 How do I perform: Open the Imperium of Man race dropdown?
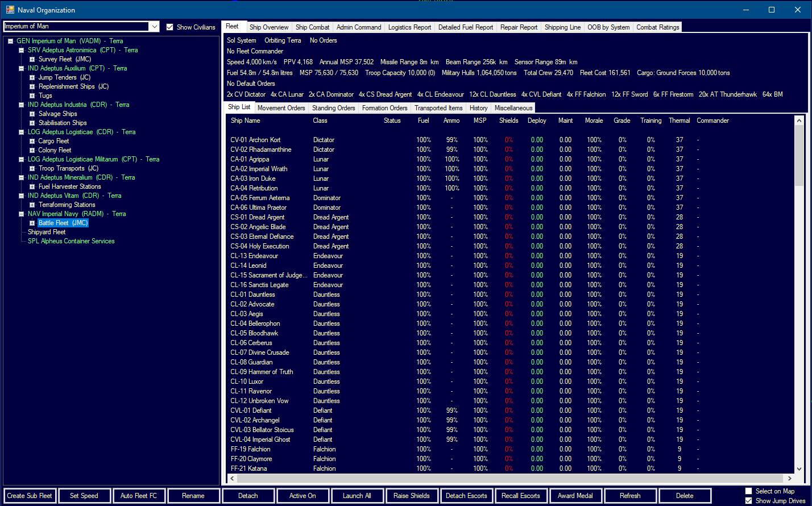point(154,27)
